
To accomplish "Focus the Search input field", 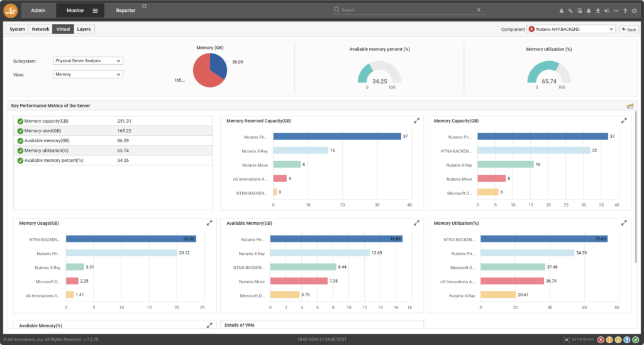I will pyautogui.click(x=409, y=10).
